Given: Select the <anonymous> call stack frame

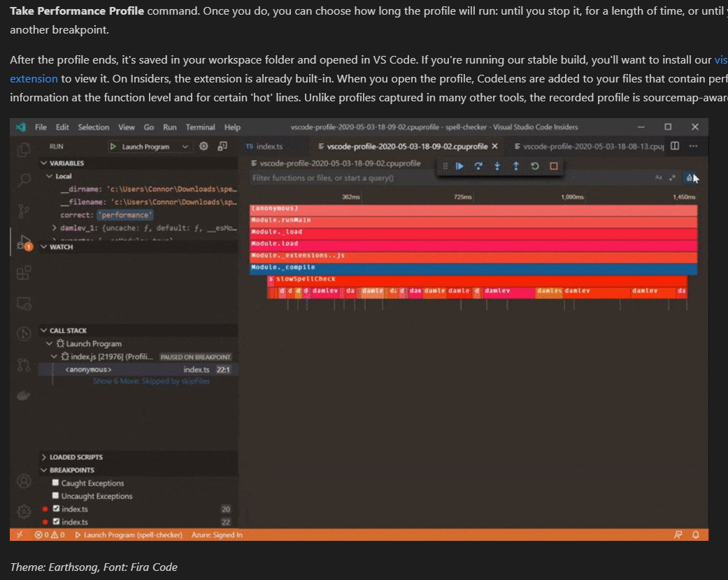Looking at the screenshot, I should click(138, 370).
